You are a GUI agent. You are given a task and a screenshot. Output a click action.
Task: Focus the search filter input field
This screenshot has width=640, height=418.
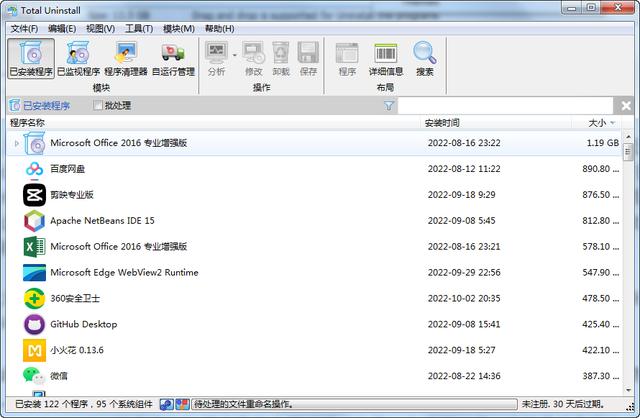click(505, 106)
